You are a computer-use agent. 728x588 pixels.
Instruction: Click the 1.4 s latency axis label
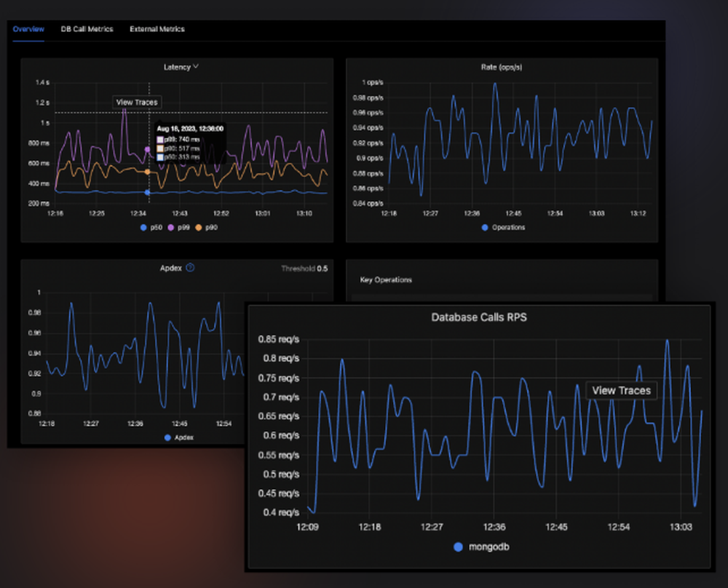(x=42, y=83)
